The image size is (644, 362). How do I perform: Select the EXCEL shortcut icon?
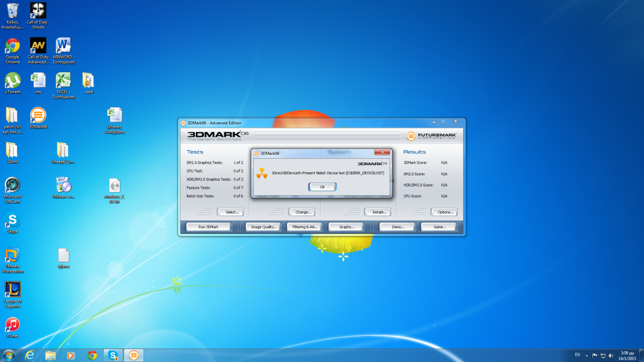pyautogui.click(x=63, y=86)
